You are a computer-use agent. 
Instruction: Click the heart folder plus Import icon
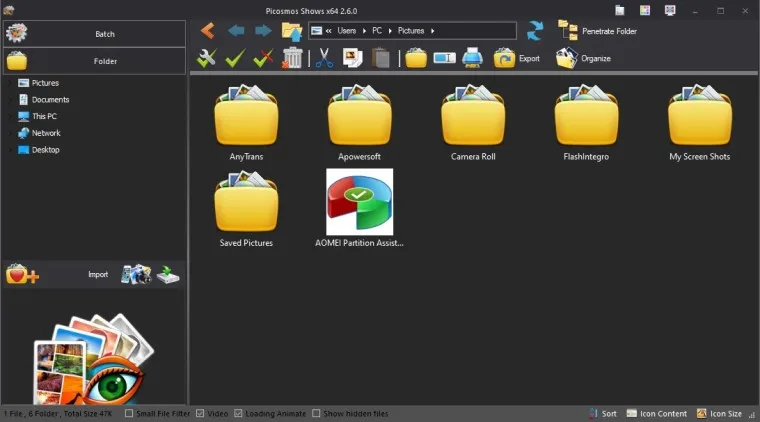point(22,274)
